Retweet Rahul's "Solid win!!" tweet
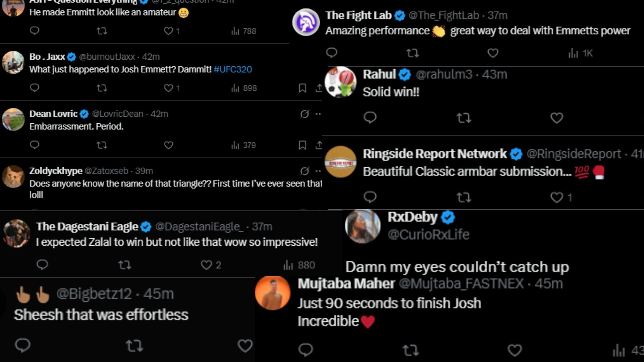The width and height of the screenshot is (644, 362). tap(464, 118)
